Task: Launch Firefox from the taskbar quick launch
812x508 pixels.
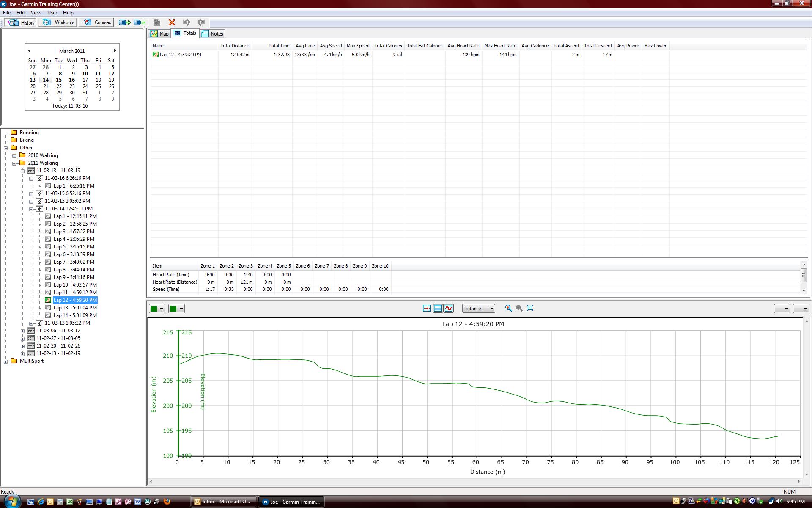Action: [x=167, y=502]
